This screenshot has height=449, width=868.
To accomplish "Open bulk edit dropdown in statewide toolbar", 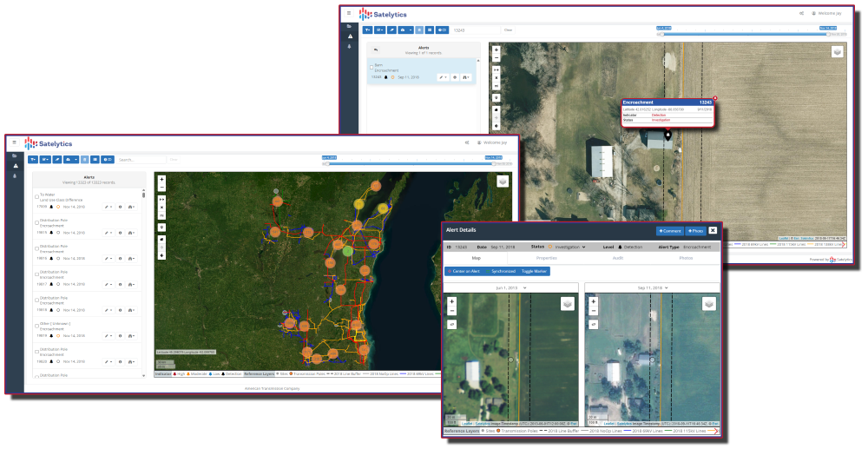I will pyautogui.click(x=45, y=160).
